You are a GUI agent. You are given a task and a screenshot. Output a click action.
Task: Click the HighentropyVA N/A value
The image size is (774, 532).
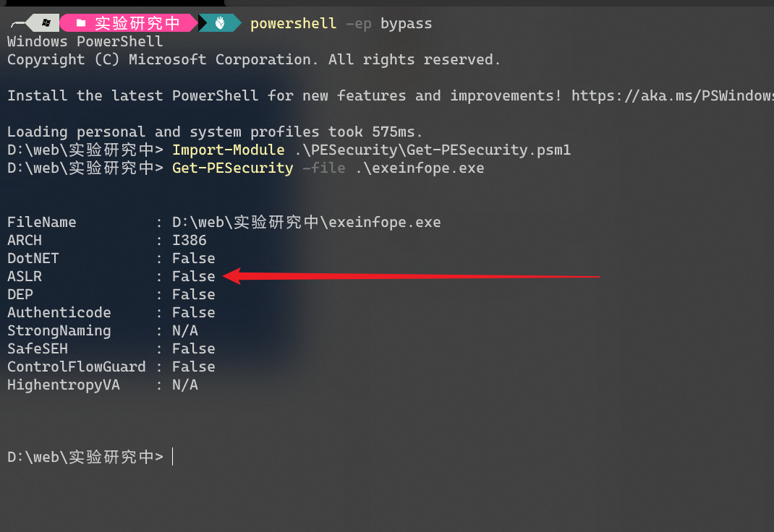click(185, 385)
